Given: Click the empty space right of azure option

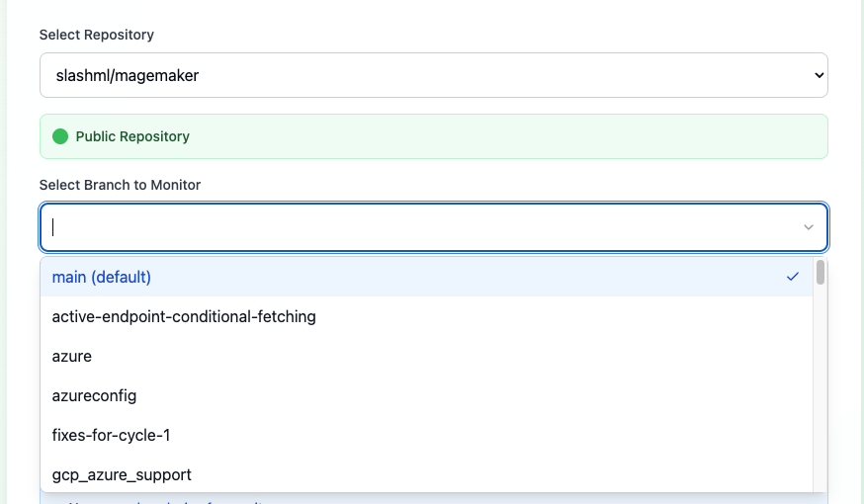Looking at the screenshot, I should tap(452, 357).
